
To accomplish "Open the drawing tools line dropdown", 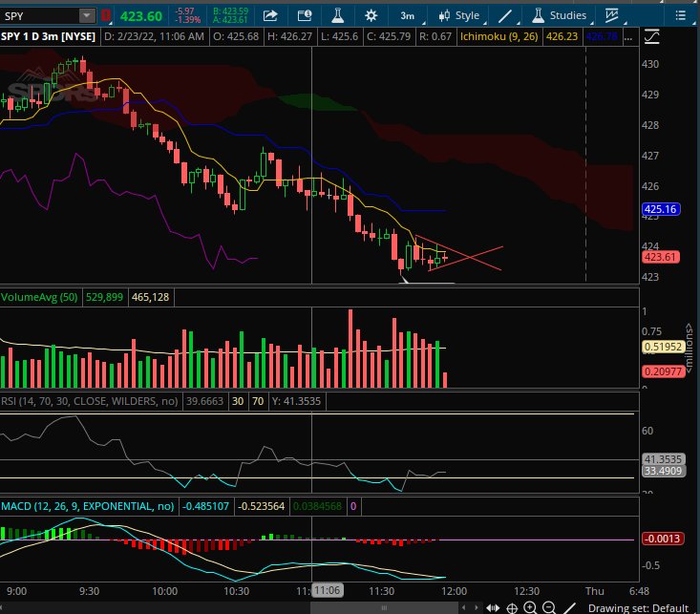I will point(507,16).
